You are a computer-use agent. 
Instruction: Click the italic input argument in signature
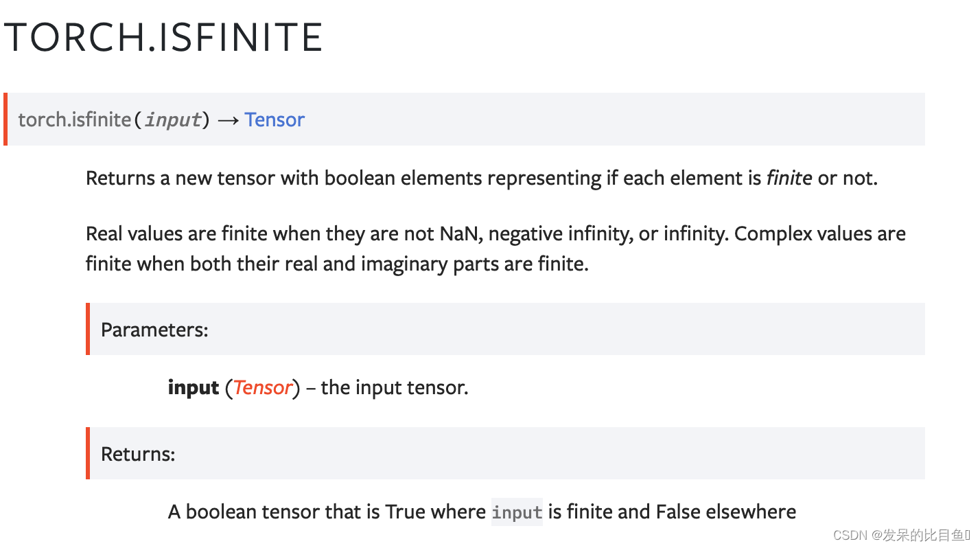click(172, 119)
